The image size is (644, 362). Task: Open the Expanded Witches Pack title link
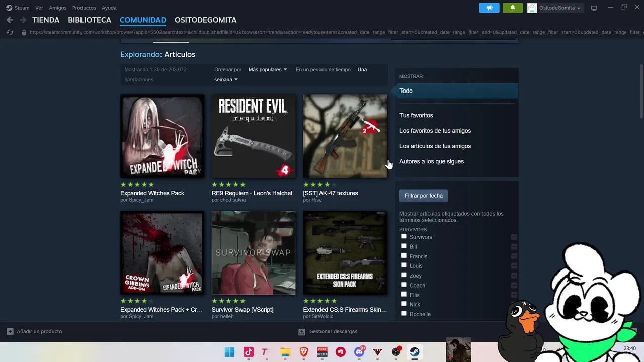[152, 193]
